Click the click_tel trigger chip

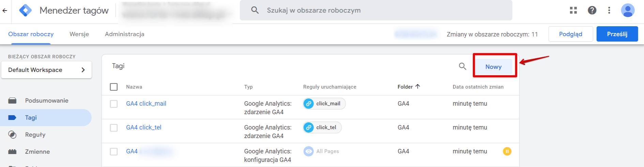[x=322, y=127]
